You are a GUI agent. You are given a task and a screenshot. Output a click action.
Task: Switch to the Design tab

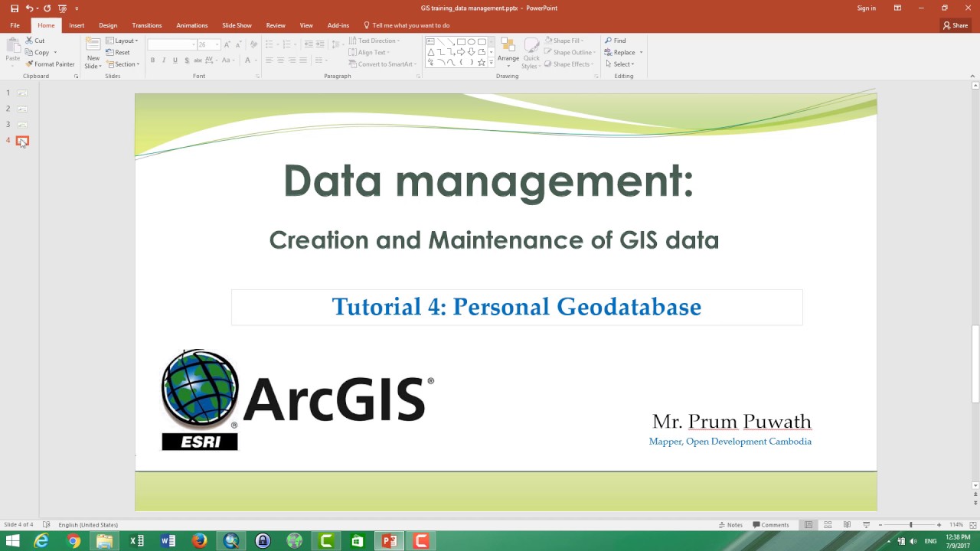coord(108,25)
